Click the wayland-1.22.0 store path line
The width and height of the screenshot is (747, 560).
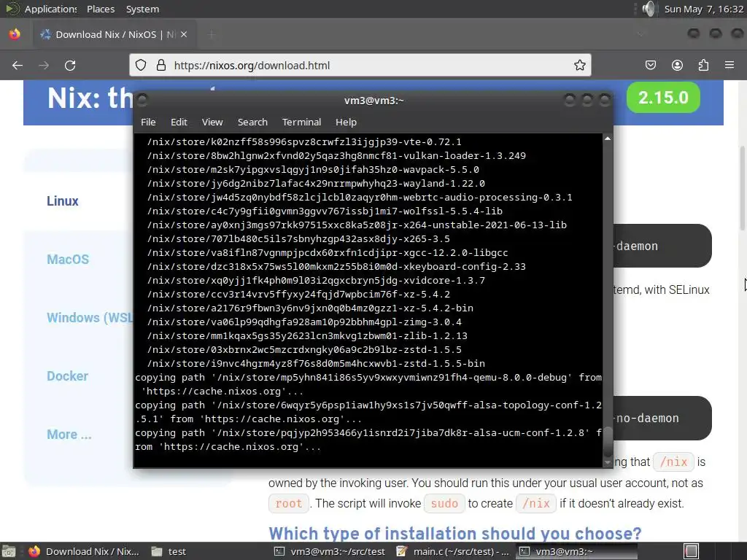316,184
